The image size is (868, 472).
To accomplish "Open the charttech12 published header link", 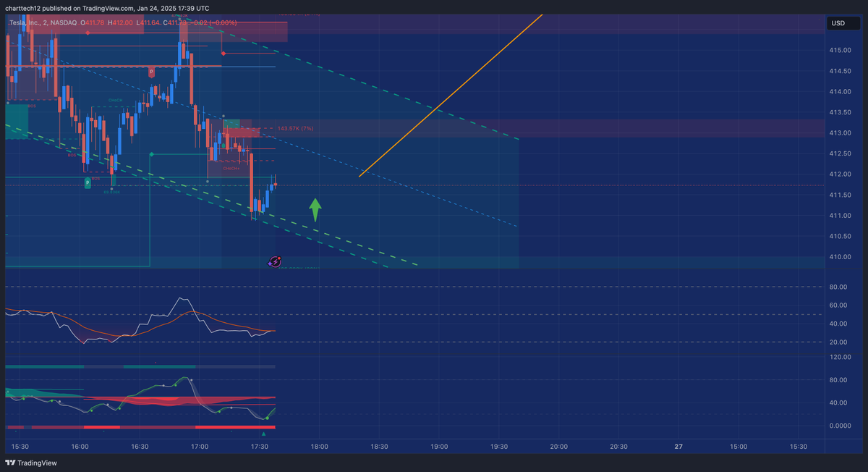I will tap(107, 8).
